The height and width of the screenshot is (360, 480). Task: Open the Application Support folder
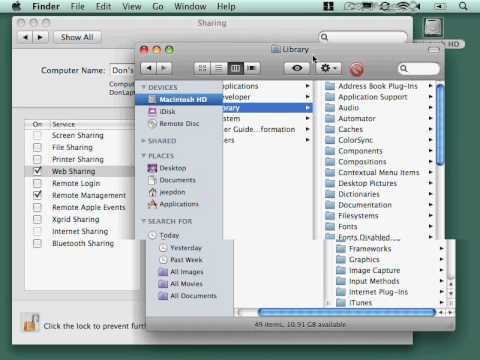click(373, 97)
